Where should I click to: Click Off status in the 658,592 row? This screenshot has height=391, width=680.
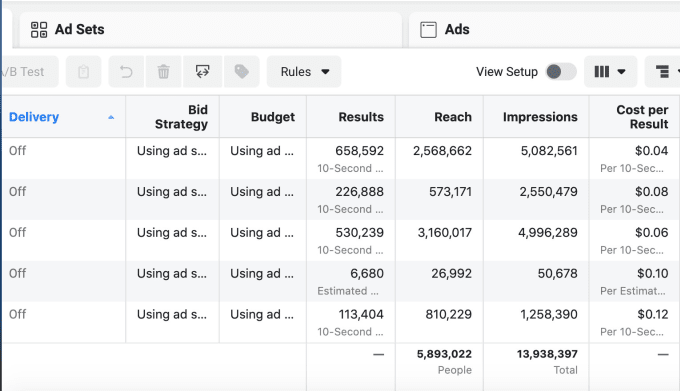17,151
